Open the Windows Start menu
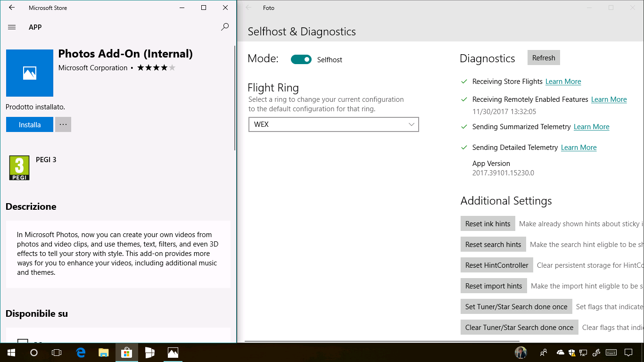 [11, 353]
